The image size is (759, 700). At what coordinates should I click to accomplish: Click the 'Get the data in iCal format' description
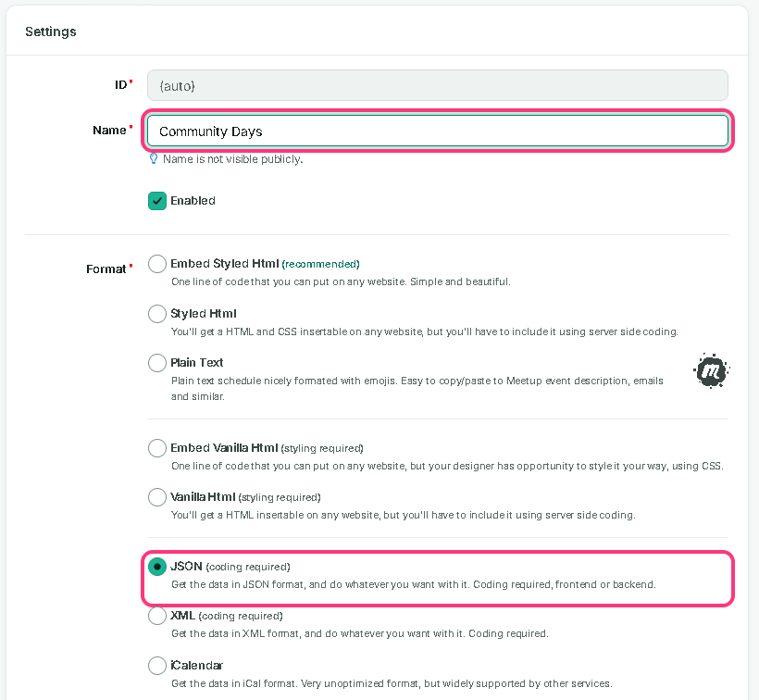392,683
